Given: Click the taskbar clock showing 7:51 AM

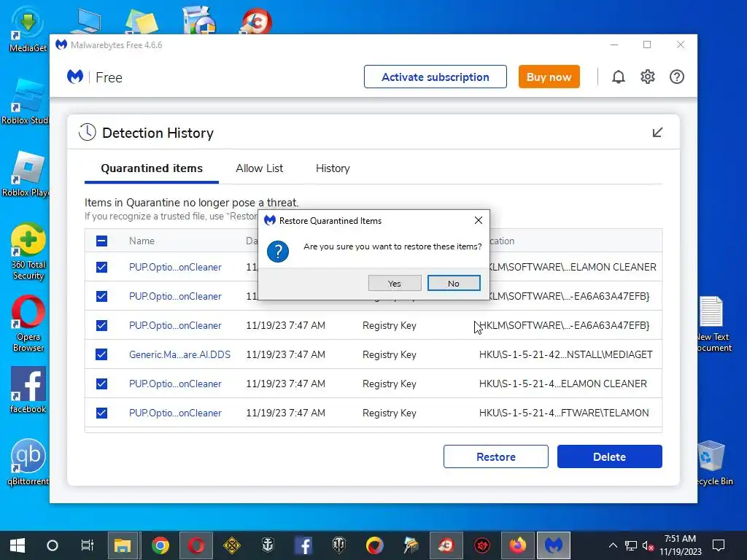Looking at the screenshot, I should click(x=681, y=545).
